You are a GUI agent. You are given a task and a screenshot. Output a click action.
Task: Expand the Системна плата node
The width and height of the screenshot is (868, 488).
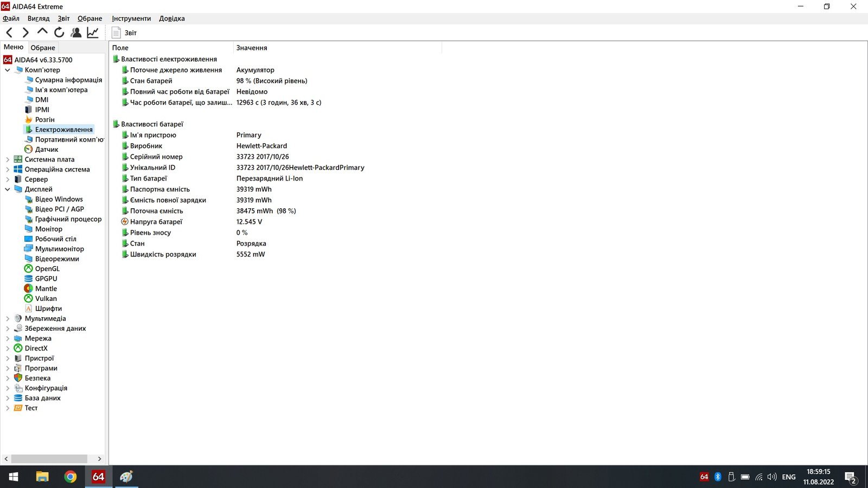[8, 159]
